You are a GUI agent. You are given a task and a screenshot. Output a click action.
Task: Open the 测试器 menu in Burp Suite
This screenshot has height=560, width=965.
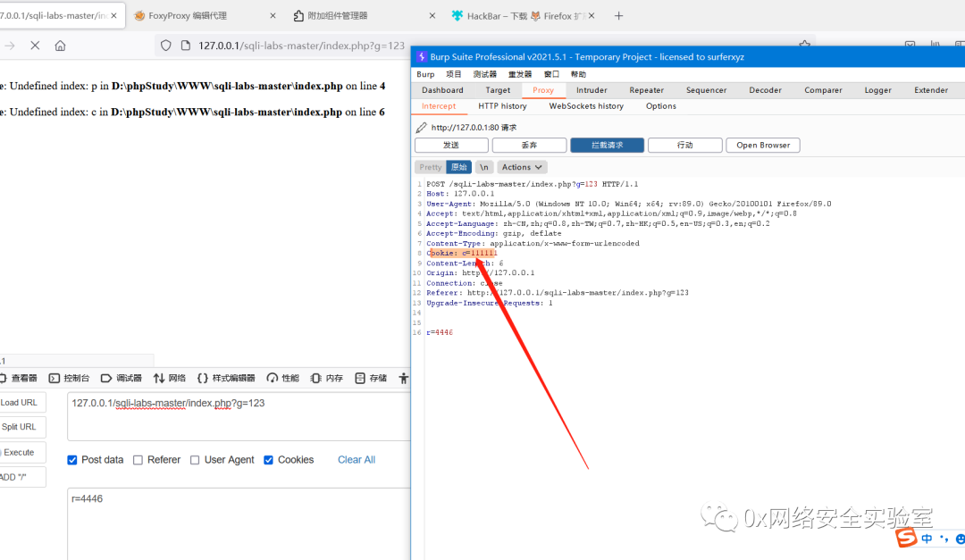pyautogui.click(x=485, y=74)
